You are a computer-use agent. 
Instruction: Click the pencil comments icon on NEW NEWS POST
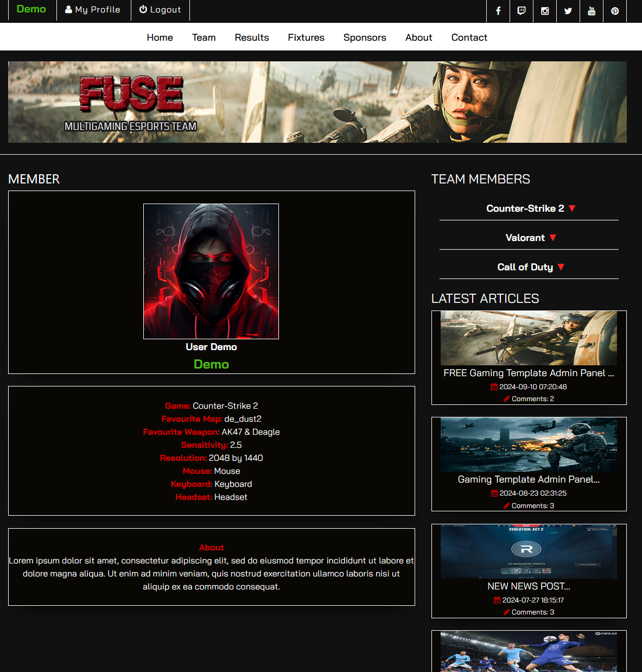(506, 612)
